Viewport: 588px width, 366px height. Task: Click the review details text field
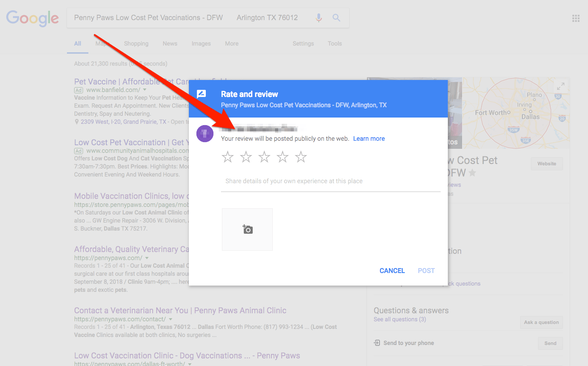(x=331, y=181)
